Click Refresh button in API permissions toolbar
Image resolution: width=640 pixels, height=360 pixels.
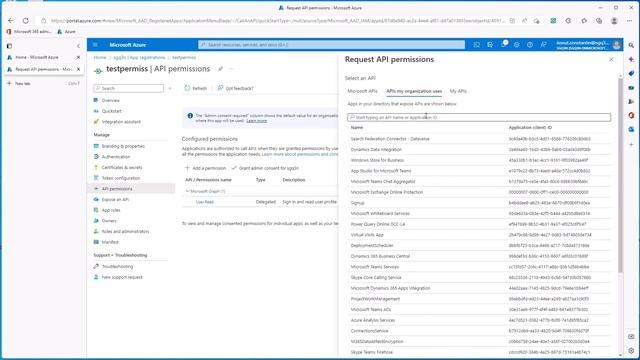click(196, 88)
